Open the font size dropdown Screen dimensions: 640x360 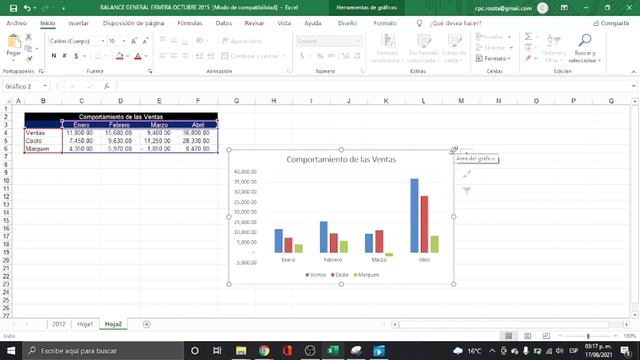click(x=124, y=41)
